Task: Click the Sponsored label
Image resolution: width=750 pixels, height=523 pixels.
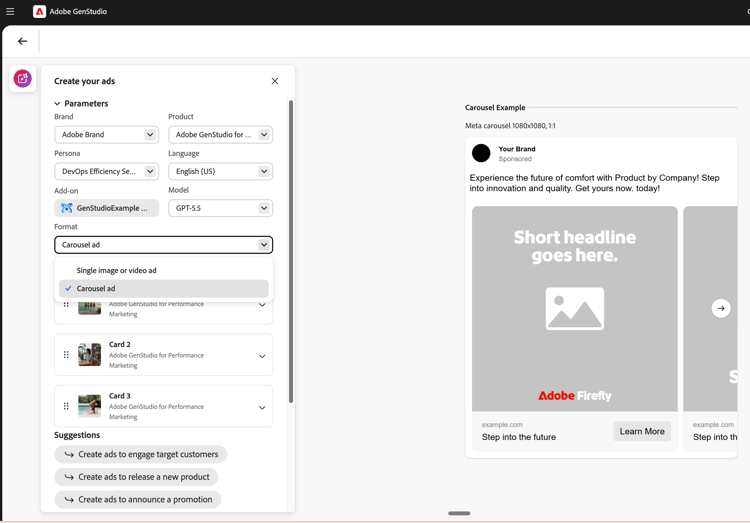Action: pos(515,159)
